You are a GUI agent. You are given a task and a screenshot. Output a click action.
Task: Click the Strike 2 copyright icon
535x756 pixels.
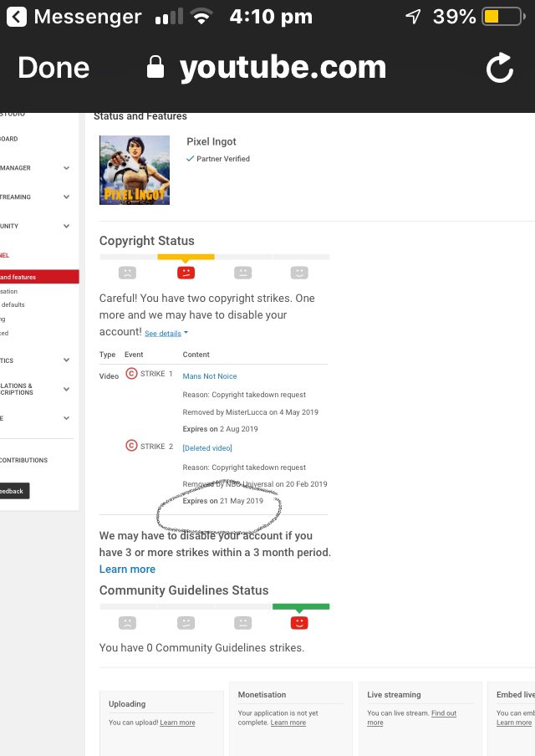coord(131,446)
